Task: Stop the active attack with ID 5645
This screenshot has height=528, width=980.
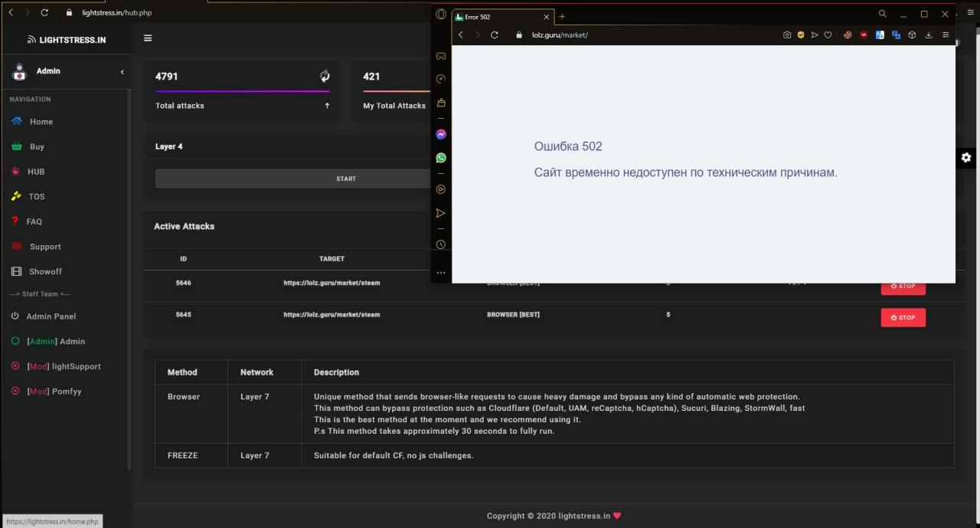Action: [x=903, y=317]
